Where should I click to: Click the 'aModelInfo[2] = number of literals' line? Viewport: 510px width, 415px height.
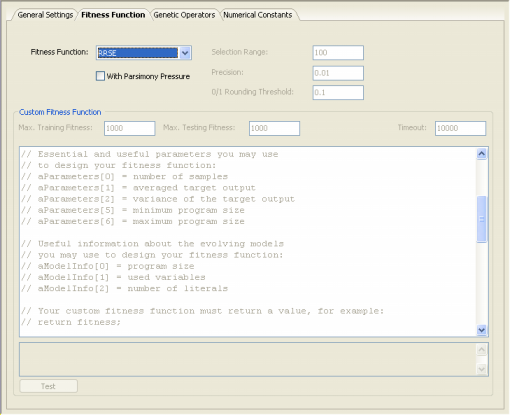tap(125, 289)
